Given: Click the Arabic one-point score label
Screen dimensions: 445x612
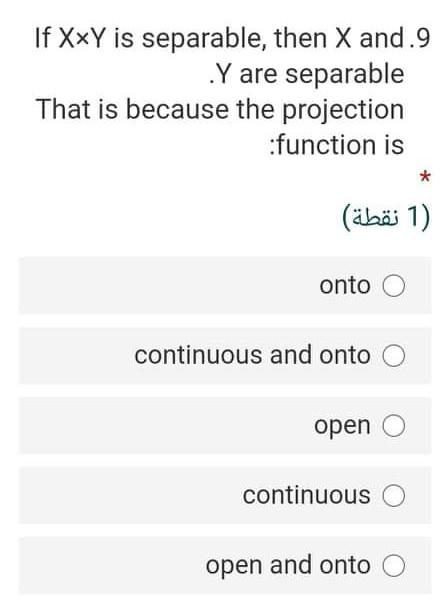Looking at the screenshot, I should tap(386, 217).
